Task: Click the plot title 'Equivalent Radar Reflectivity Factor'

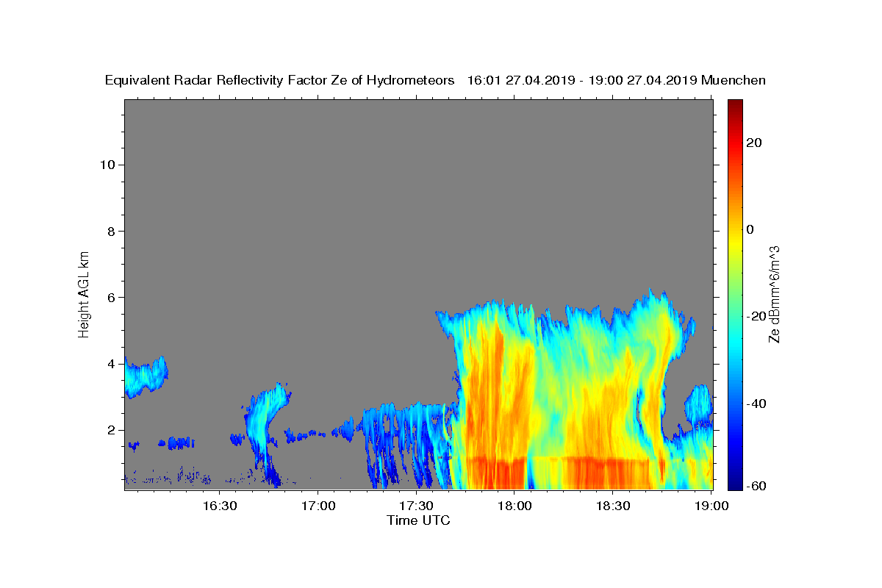Action: pos(218,80)
